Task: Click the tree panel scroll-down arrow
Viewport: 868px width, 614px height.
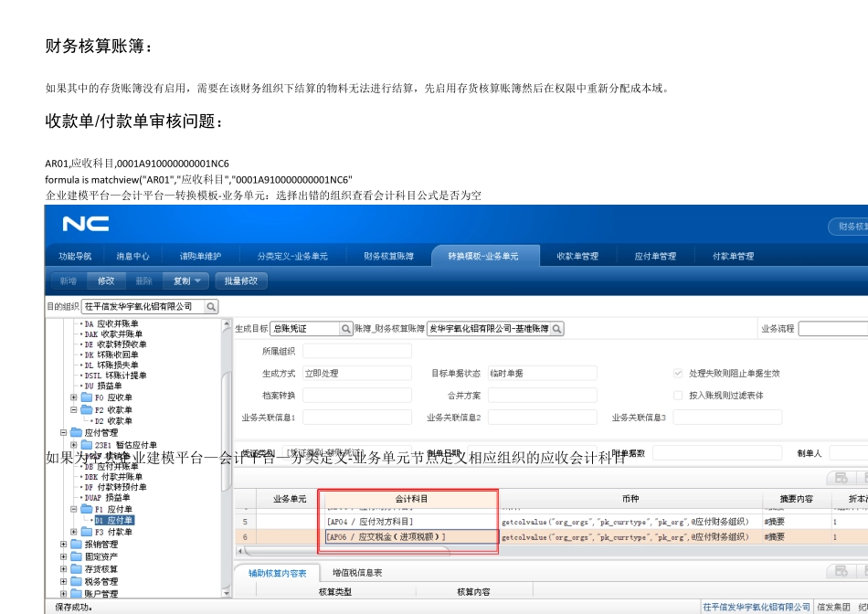Action: 226,592
